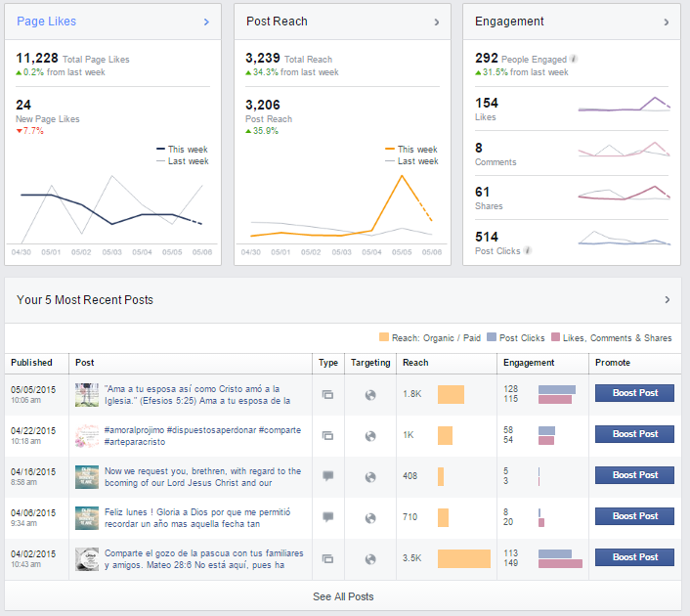The height and width of the screenshot is (616, 690).
Task: Click the Post Reach heading
Action: pos(277,22)
